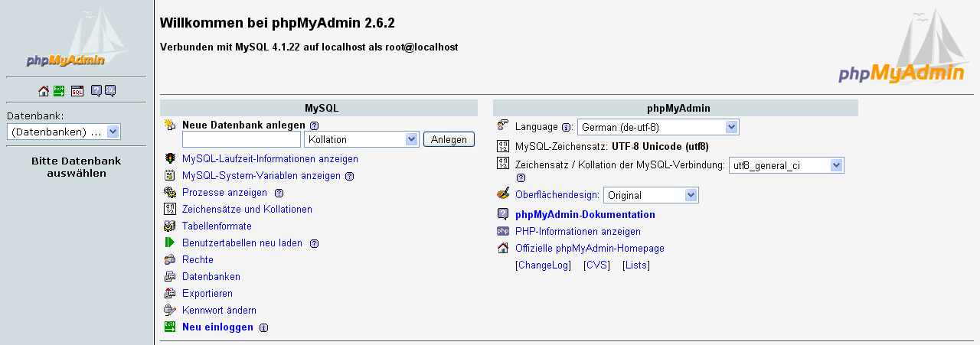980x345 pixels.
Task: Expand the Kollation dropdown
Action: [361, 139]
